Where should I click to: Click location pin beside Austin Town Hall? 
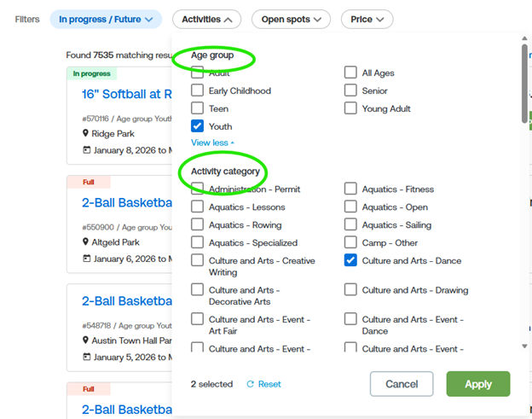(x=86, y=340)
